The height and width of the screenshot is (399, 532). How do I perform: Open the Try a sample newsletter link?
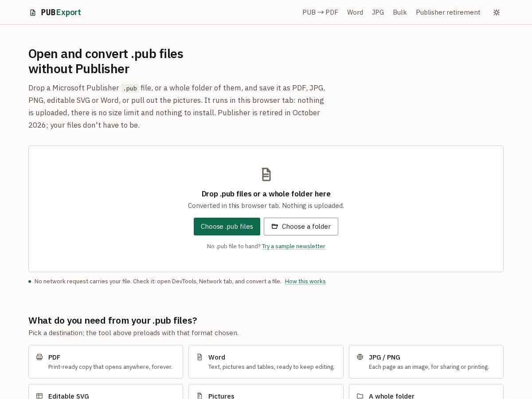click(x=293, y=246)
